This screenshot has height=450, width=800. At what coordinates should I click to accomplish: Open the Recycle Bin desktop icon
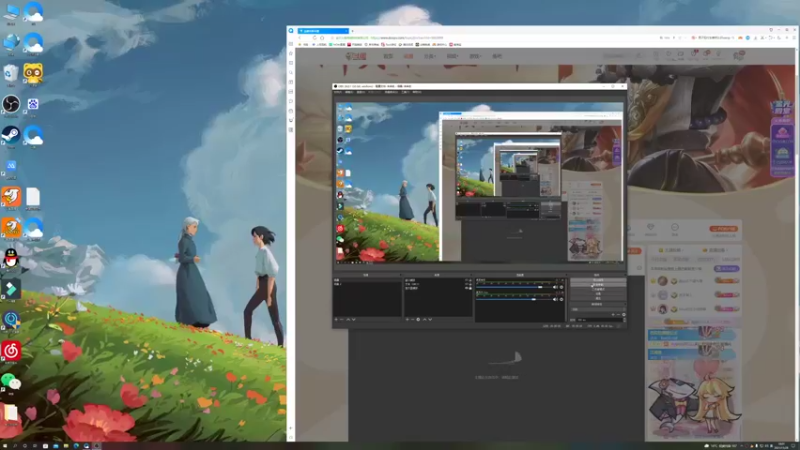click(x=11, y=74)
